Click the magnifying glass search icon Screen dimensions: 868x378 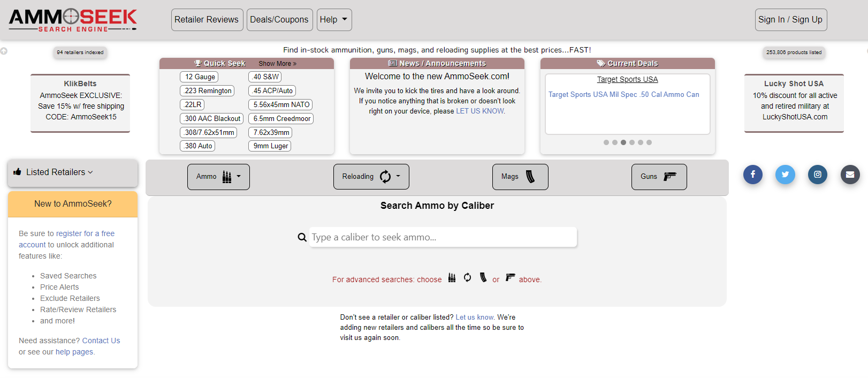(x=302, y=237)
